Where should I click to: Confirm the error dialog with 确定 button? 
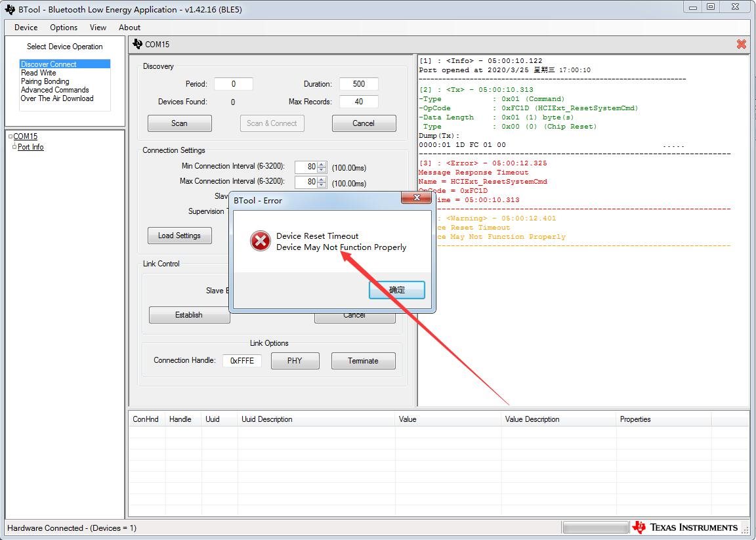pos(397,290)
